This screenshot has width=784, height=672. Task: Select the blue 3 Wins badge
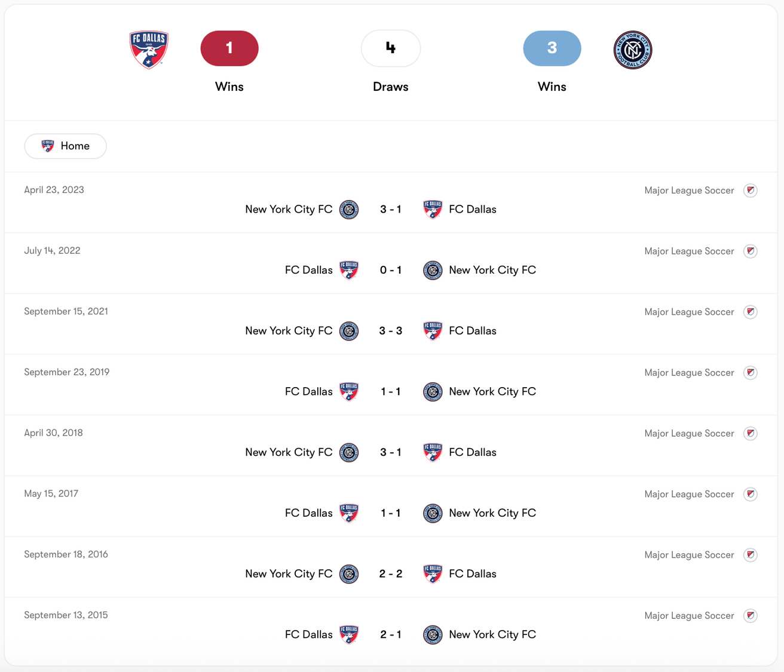(x=552, y=48)
